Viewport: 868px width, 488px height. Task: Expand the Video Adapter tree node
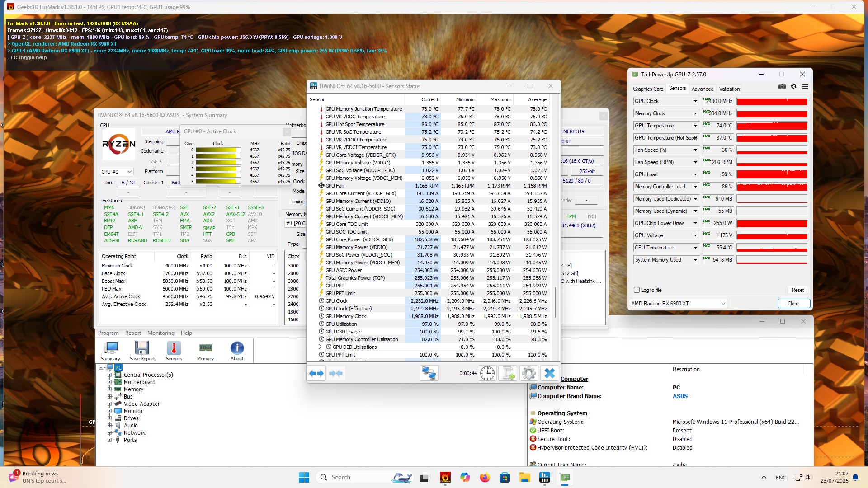tap(109, 404)
